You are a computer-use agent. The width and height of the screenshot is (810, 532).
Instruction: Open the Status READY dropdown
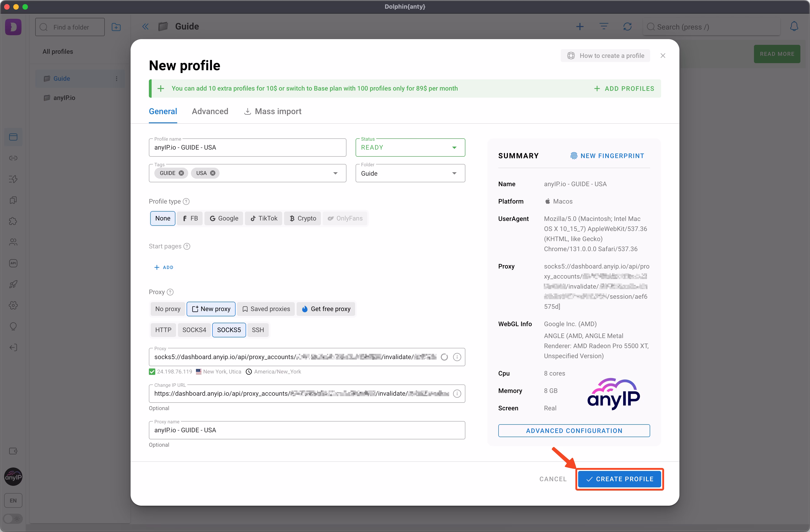click(454, 147)
